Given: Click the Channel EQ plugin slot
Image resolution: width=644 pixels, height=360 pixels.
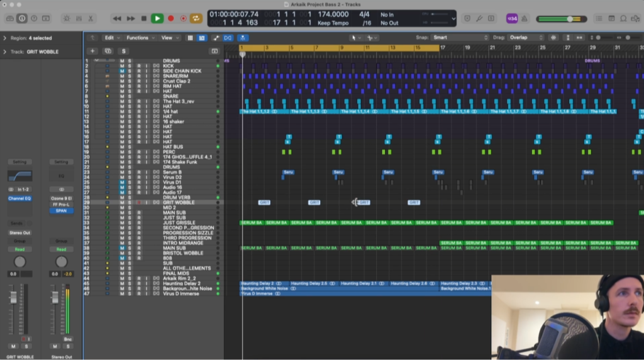Looking at the screenshot, I should [x=19, y=199].
